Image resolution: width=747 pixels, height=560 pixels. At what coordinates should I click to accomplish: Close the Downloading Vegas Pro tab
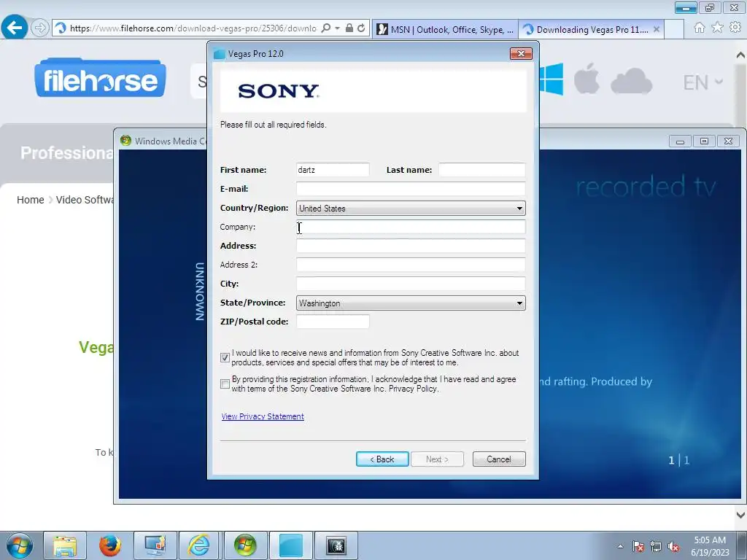pos(657,29)
